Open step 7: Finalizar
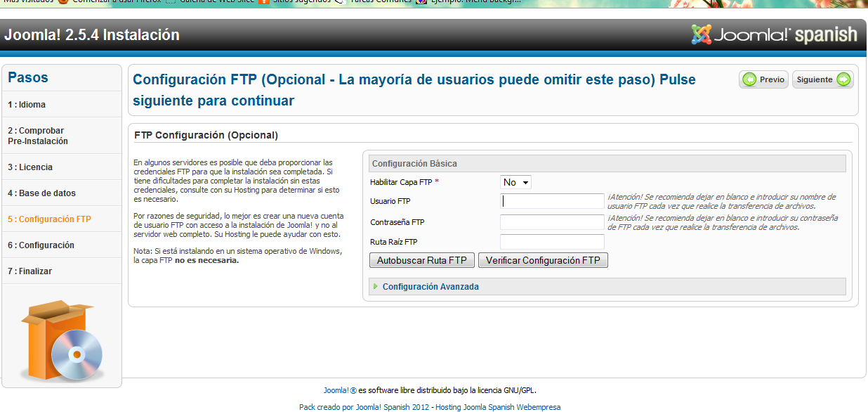 pos(29,271)
